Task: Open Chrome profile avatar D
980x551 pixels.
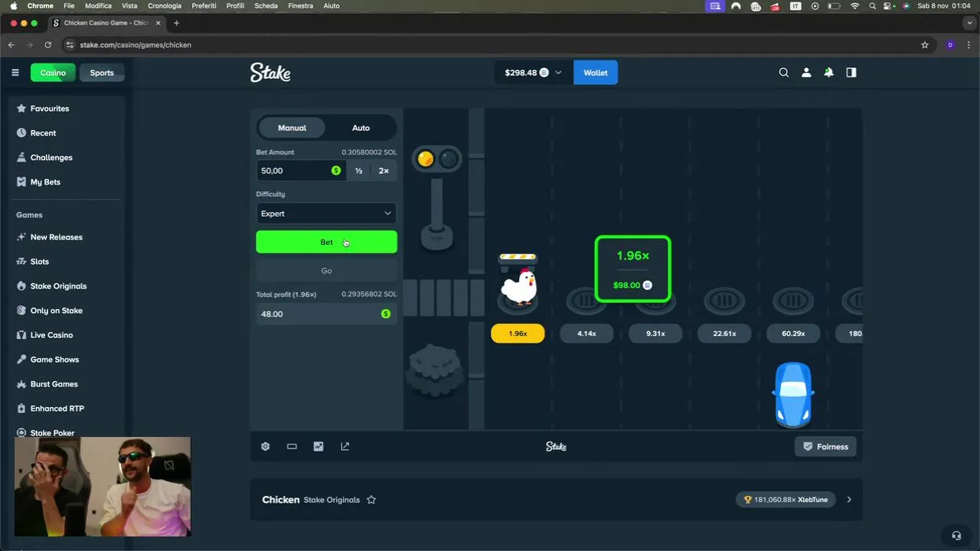Action: click(950, 45)
